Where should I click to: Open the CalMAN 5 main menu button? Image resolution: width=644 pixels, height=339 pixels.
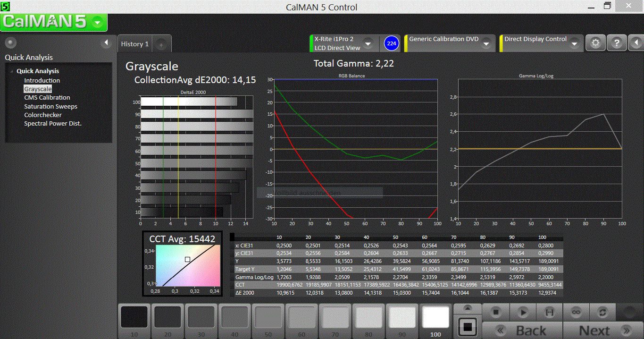click(54, 22)
